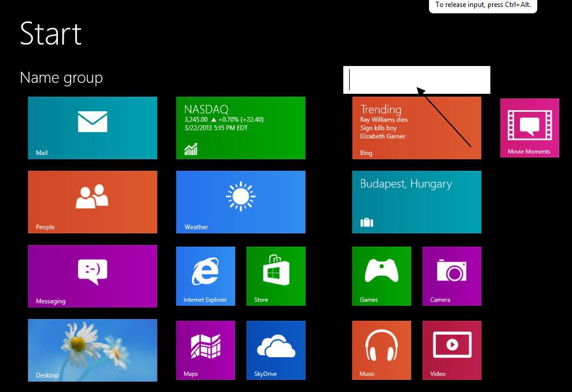572x392 pixels.
Task: Click the NASDAQ value "3,245.00"
Action: tap(196, 119)
